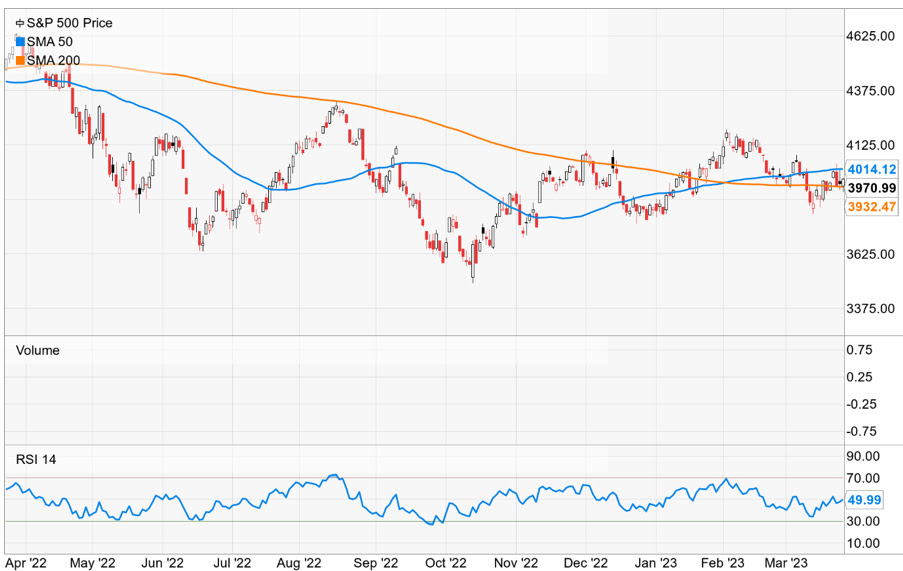Click the May '22 date axis label
The height and width of the screenshot is (571, 903).
tap(92, 563)
